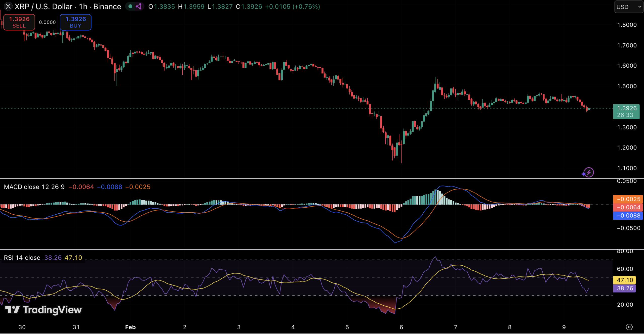The width and height of the screenshot is (644, 334).
Task: Click the purple 38.26 RSI axis label
Action: click(x=624, y=289)
